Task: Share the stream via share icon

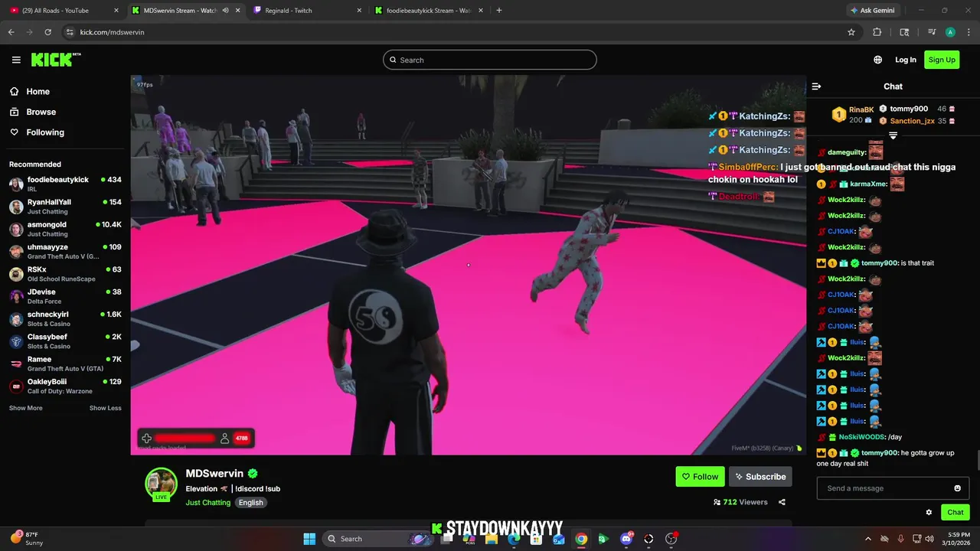Action: pos(782,502)
